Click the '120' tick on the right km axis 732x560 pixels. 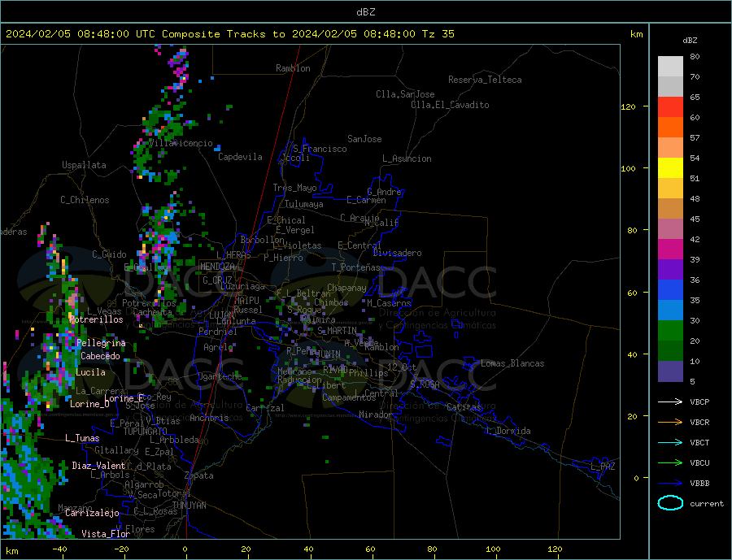tap(629, 106)
